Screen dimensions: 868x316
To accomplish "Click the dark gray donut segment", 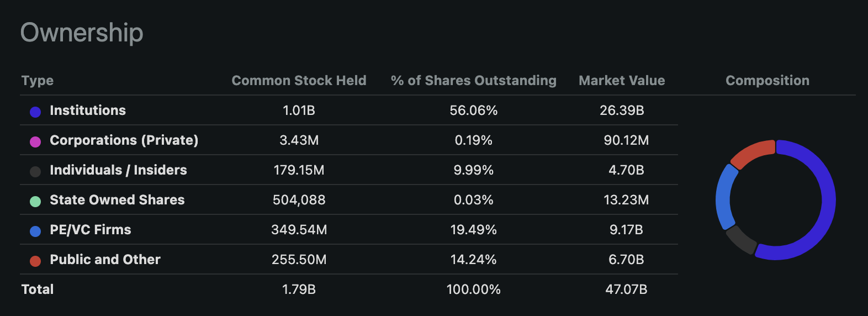I will point(741,239).
